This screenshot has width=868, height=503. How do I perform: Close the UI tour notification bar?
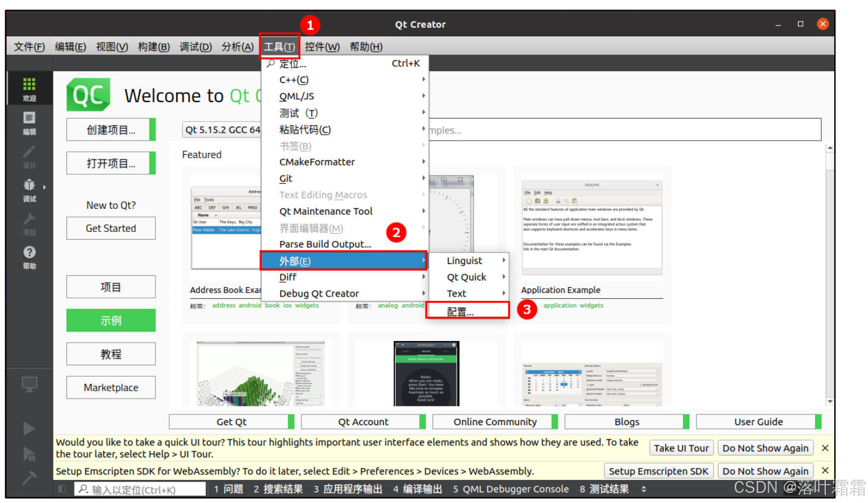[825, 448]
